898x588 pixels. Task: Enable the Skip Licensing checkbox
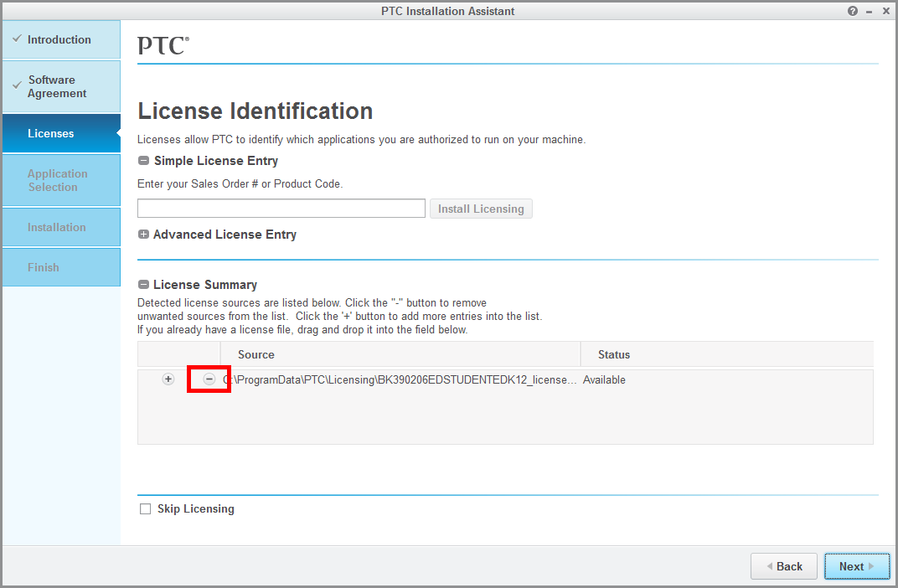coord(146,509)
